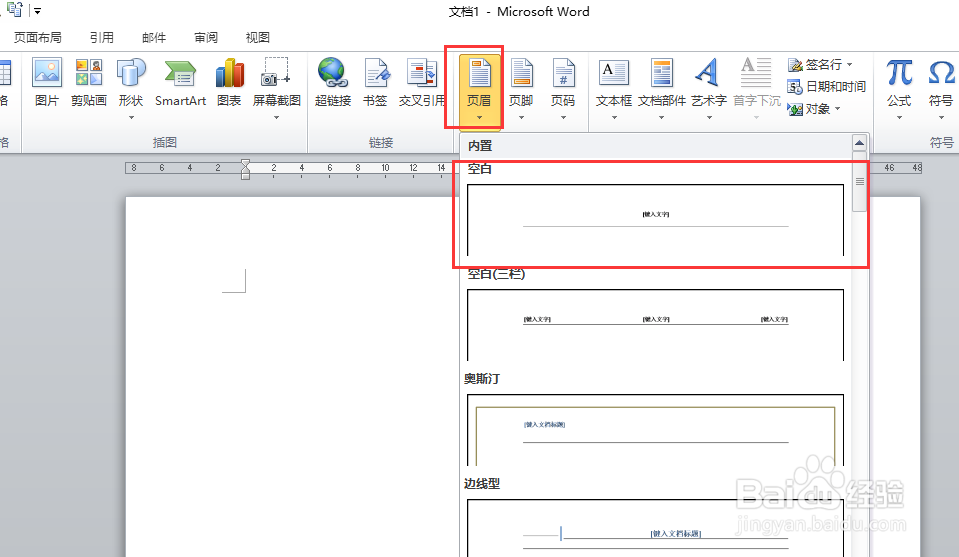This screenshot has width=959, height=557.
Task: Open the Symbol (符号) menu
Action: click(x=941, y=89)
